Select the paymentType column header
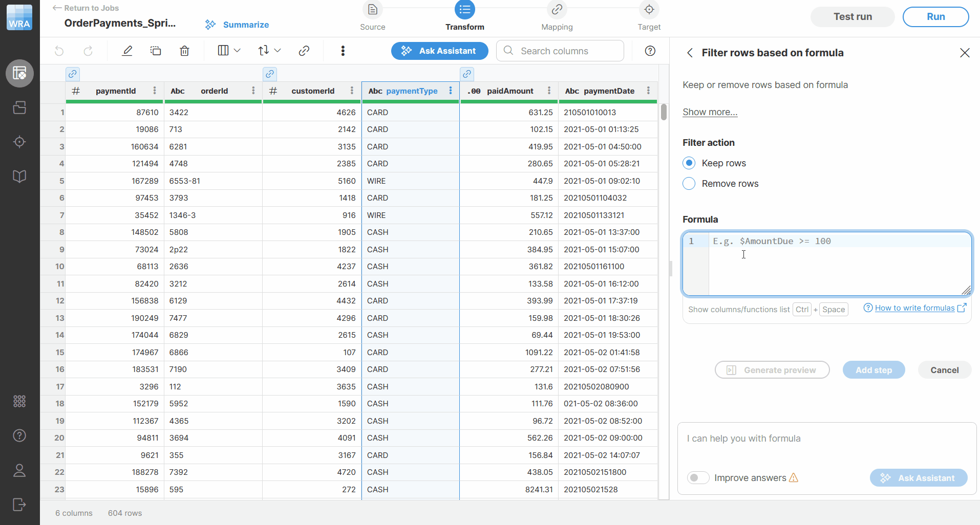The width and height of the screenshot is (980, 525). pos(411,91)
